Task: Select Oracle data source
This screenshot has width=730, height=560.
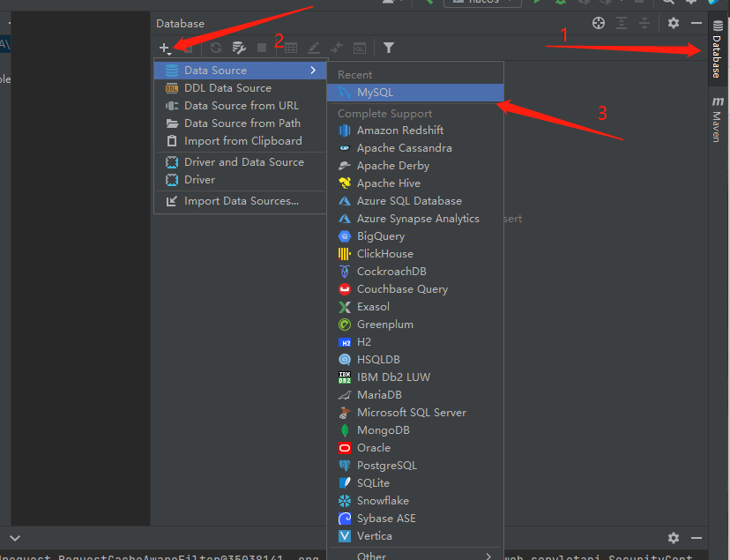Action: (x=415, y=448)
